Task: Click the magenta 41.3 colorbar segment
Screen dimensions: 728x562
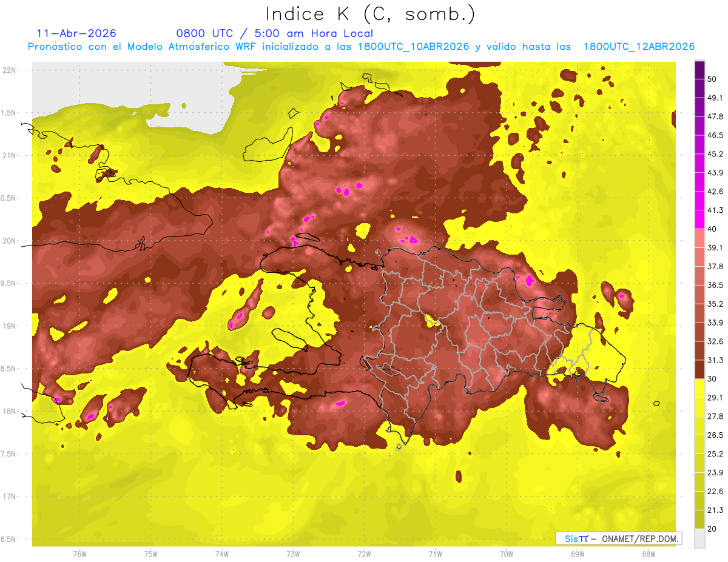Action: [x=699, y=219]
